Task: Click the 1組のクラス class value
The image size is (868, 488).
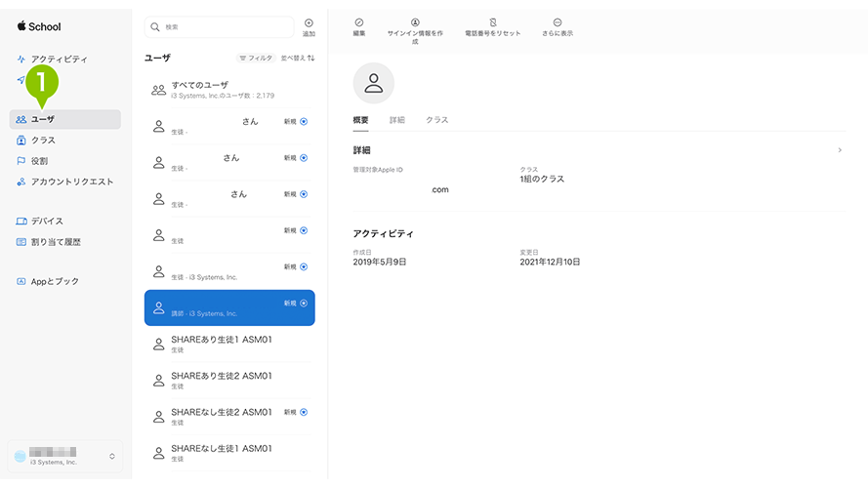Action: coord(542,180)
